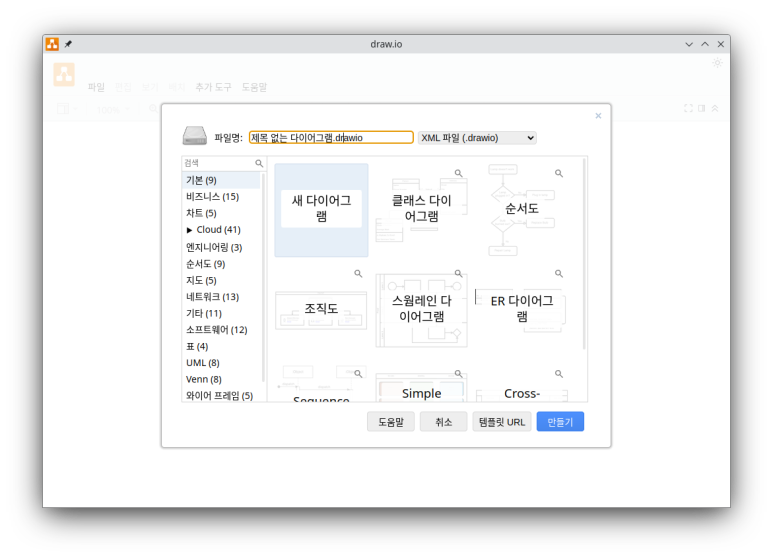The height and width of the screenshot is (558, 773).
Task: Select the 조직도 template
Action: pyautogui.click(x=321, y=310)
